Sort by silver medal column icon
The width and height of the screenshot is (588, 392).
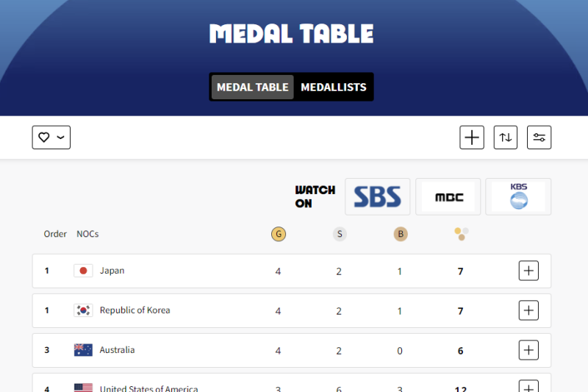click(x=340, y=234)
